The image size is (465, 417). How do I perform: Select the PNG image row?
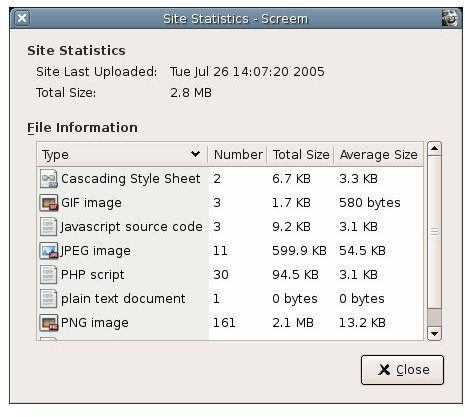[230, 323]
